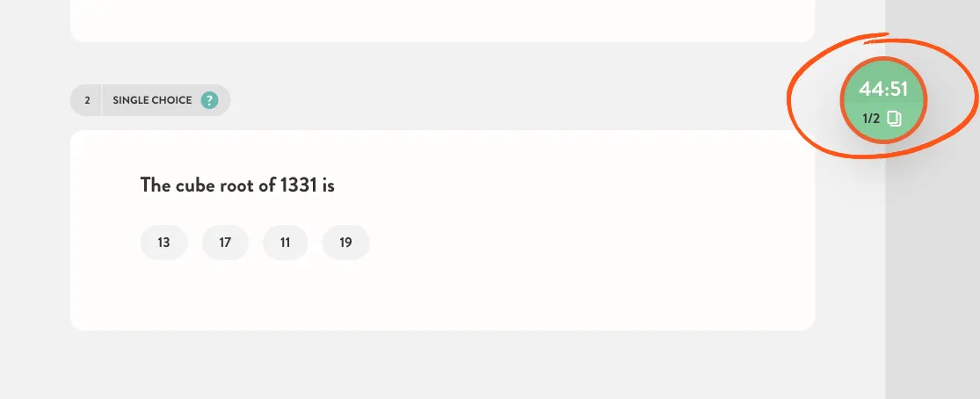Select answer option 17
The height and width of the screenshot is (399, 980).
click(x=225, y=242)
